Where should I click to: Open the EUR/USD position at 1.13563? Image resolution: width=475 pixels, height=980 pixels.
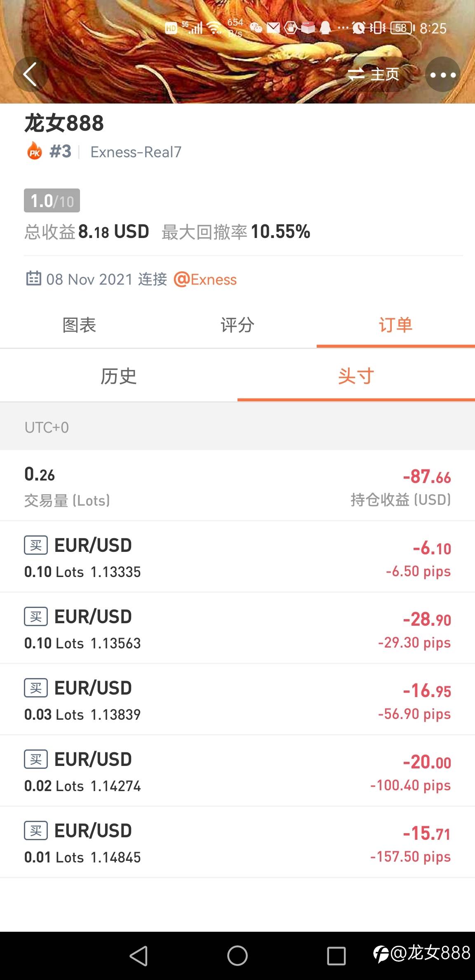click(237, 629)
